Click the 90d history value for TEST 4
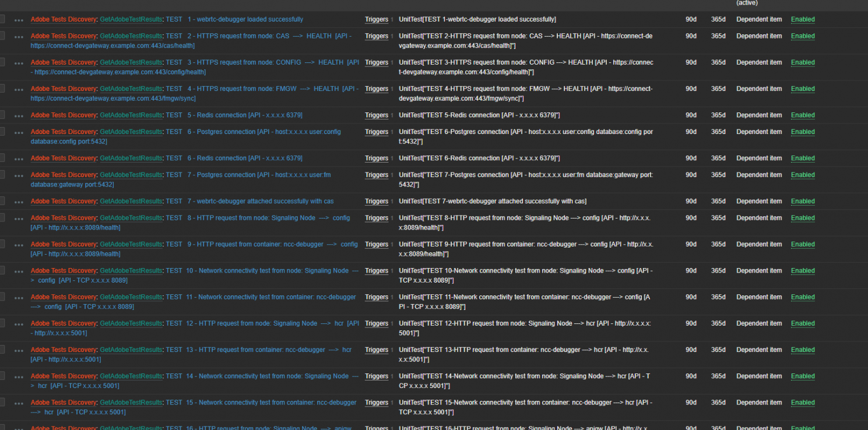Viewport: 868px width, 430px height. pos(691,89)
